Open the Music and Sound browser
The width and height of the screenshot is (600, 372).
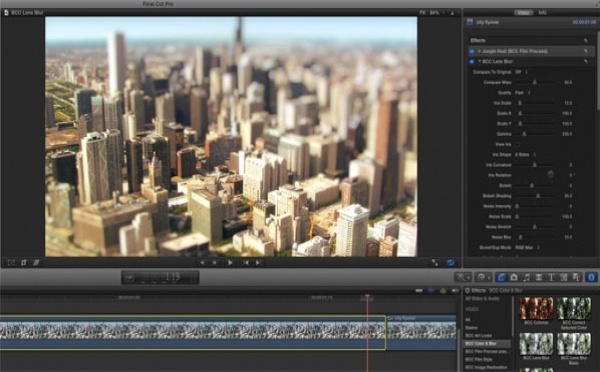[x=527, y=277]
